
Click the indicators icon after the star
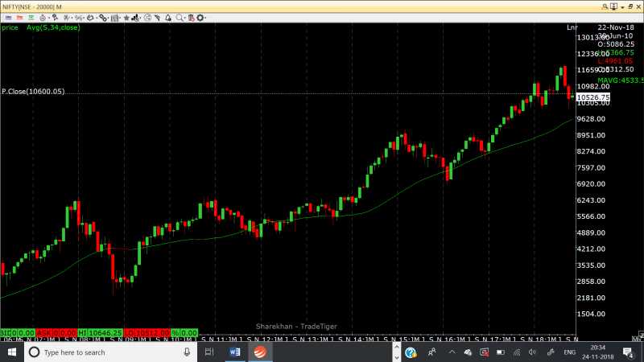pyautogui.click(x=135, y=18)
